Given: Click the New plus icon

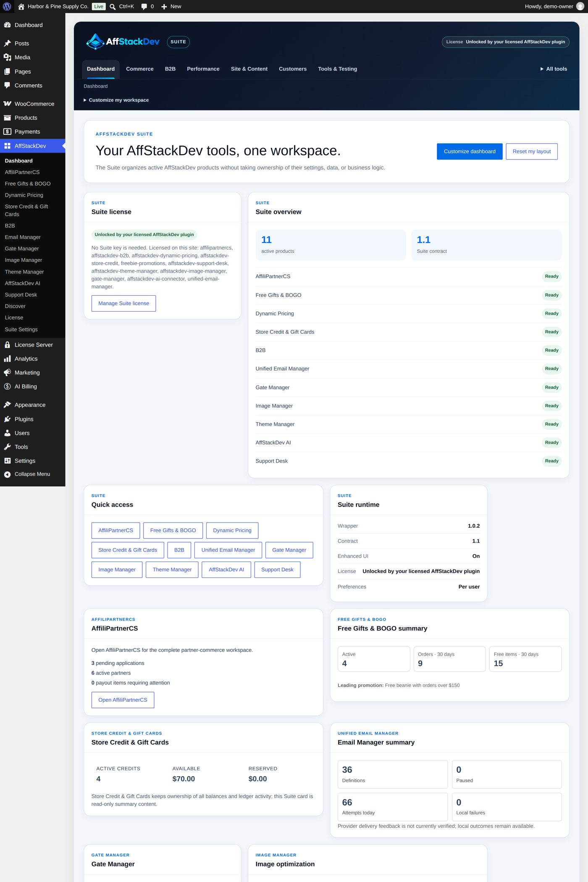Looking at the screenshot, I should coord(164,6).
